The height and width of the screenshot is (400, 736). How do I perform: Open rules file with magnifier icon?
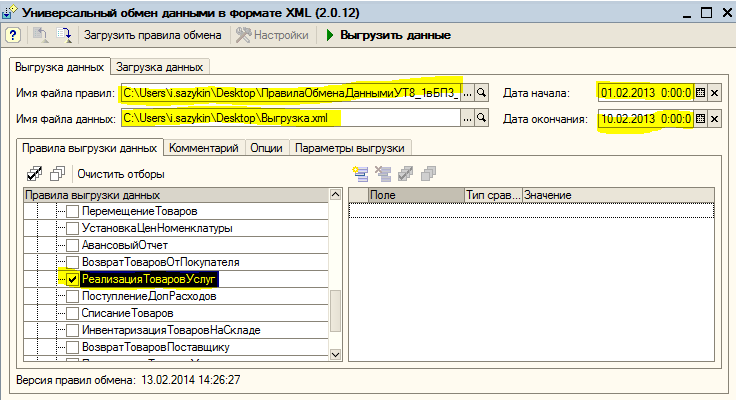[481, 93]
